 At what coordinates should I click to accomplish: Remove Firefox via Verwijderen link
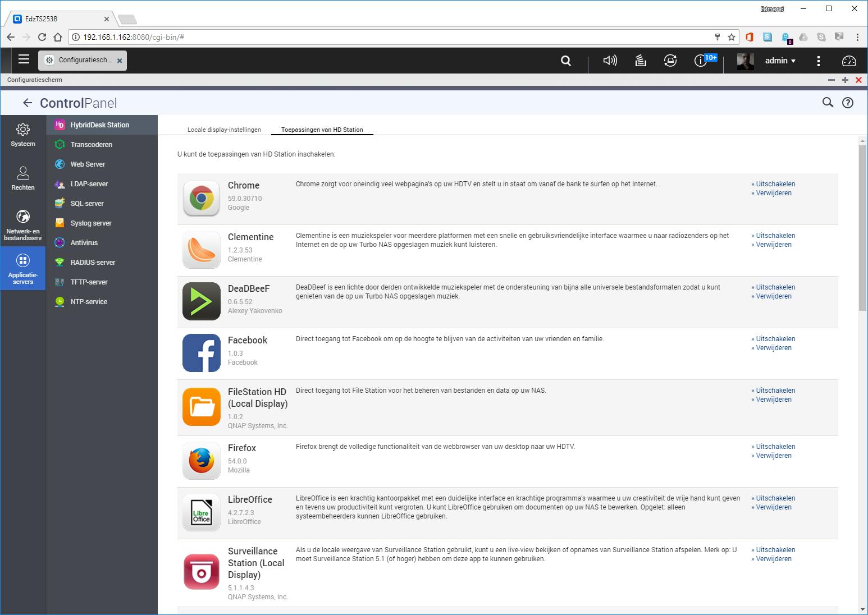771,456
